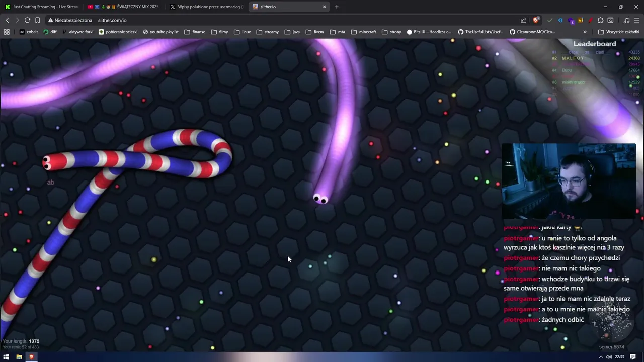
Task: Reload the slither.io page
Action: coord(27,20)
